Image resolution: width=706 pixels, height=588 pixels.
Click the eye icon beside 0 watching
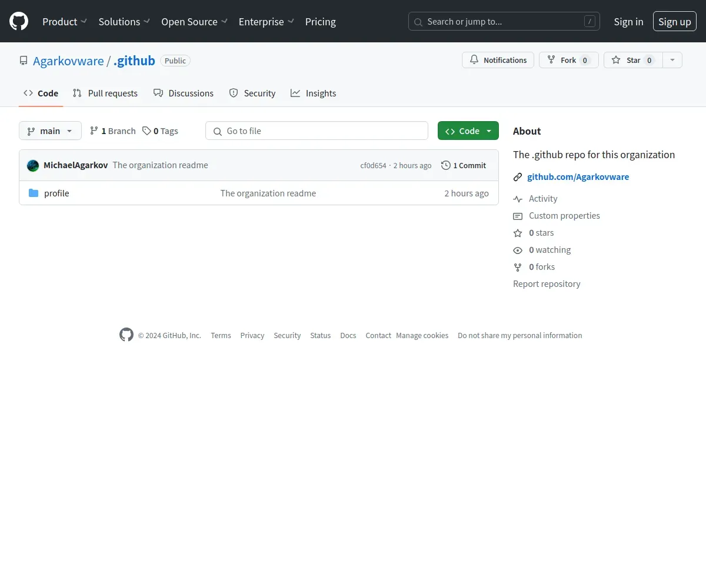point(518,250)
